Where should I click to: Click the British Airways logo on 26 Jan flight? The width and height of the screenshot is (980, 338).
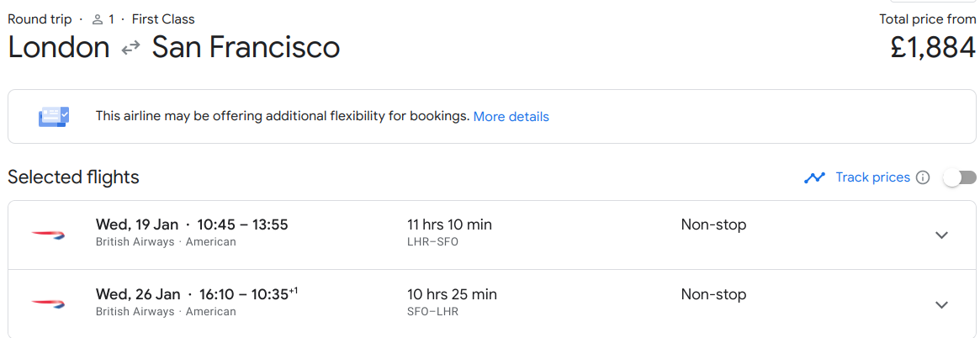coord(48,304)
